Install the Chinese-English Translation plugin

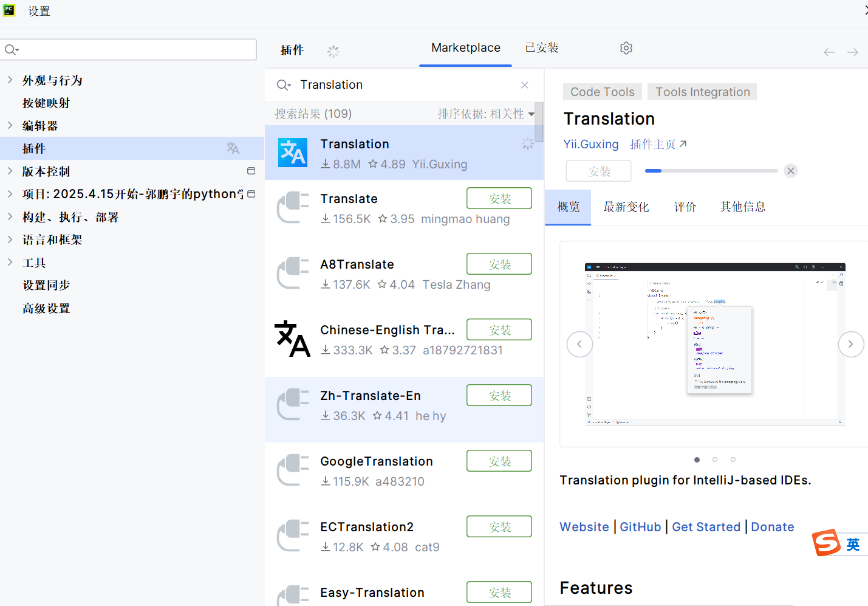tap(499, 329)
